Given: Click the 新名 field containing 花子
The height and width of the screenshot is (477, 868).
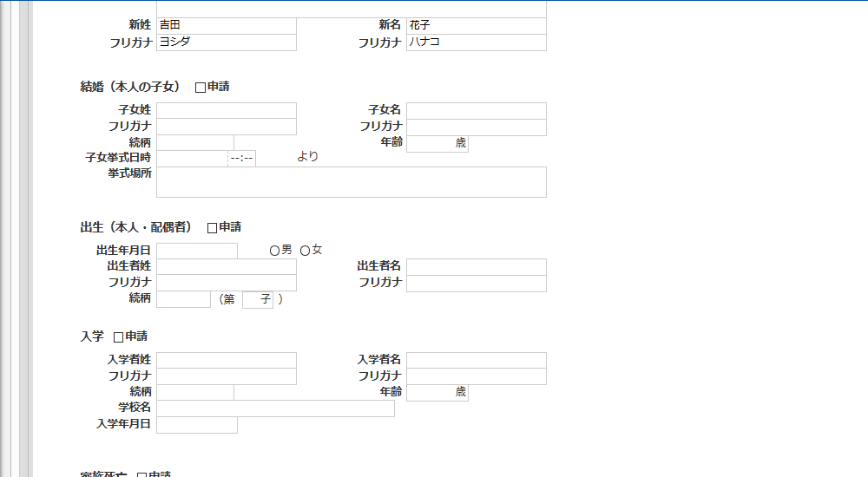Looking at the screenshot, I should click(x=476, y=26).
